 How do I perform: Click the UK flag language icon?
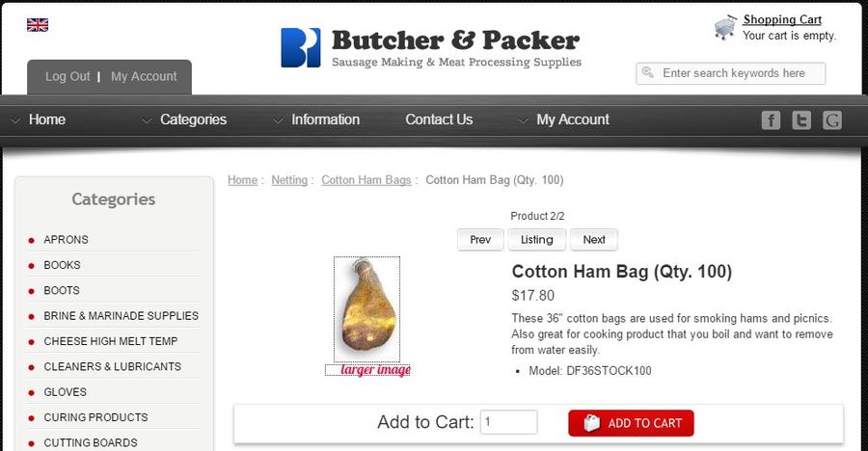(x=38, y=25)
